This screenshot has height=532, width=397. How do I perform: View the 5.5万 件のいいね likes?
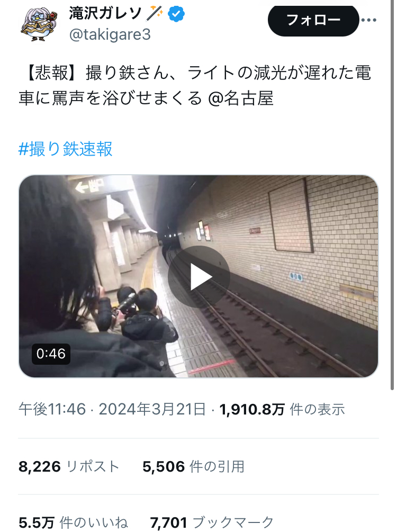(73, 522)
